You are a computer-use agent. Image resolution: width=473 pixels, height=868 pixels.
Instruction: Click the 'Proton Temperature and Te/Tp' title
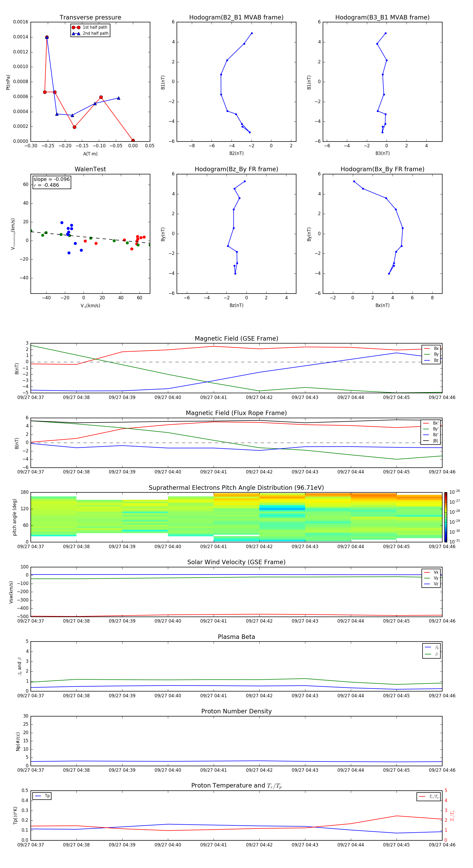pyautogui.click(x=236, y=786)
